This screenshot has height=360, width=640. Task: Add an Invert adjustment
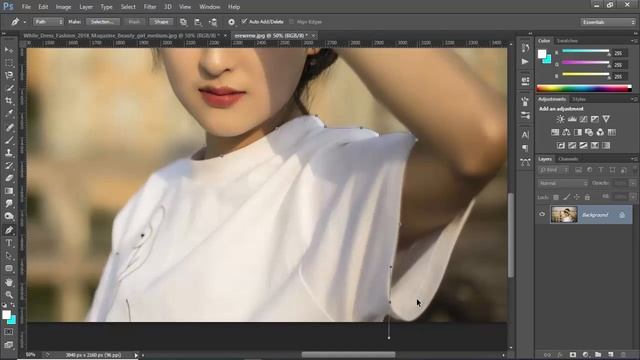tap(561, 145)
